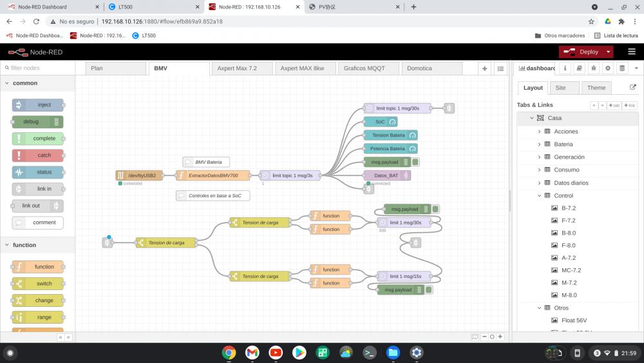This screenshot has width=644, height=363.
Task: Toggle the msg.payload debug above limit 1 msg/30s
Action: pyautogui.click(x=435, y=210)
